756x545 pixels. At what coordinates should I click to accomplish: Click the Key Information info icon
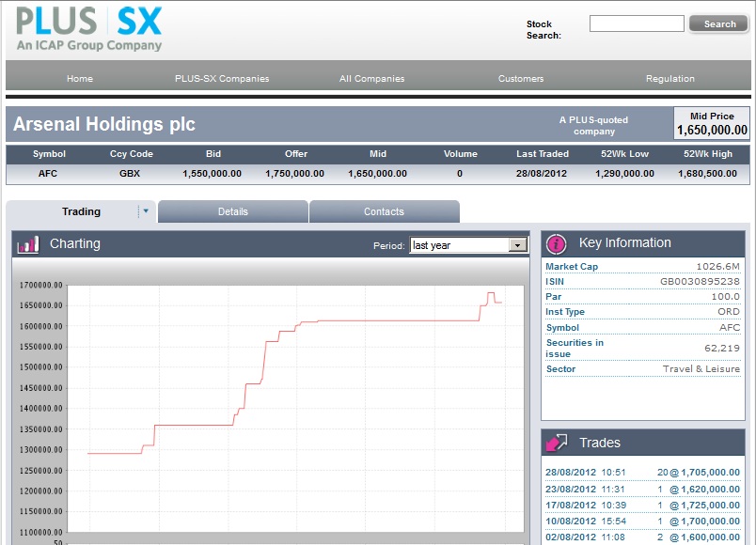[x=557, y=243]
